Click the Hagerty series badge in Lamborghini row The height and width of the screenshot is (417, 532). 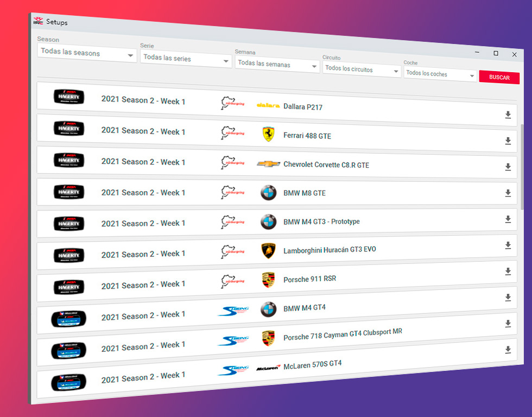pos(69,255)
